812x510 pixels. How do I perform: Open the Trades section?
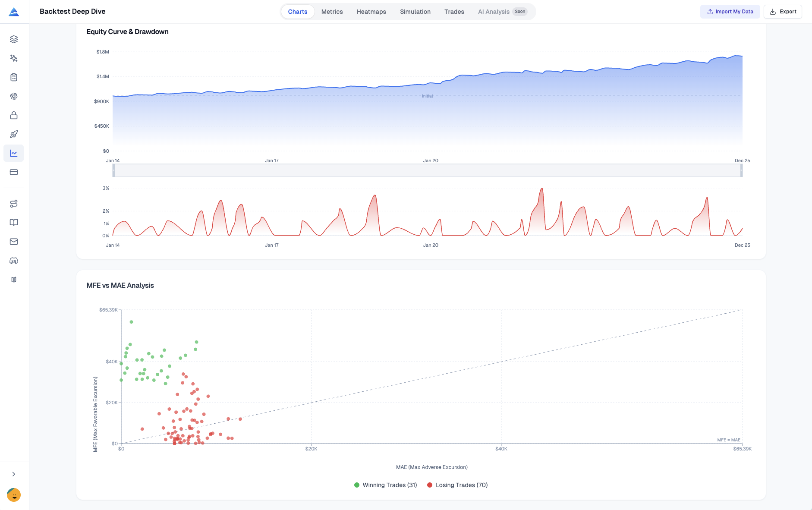[454, 12]
